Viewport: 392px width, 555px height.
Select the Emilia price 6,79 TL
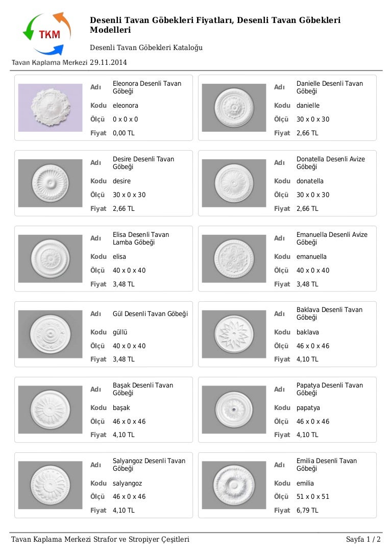click(307, 511)
